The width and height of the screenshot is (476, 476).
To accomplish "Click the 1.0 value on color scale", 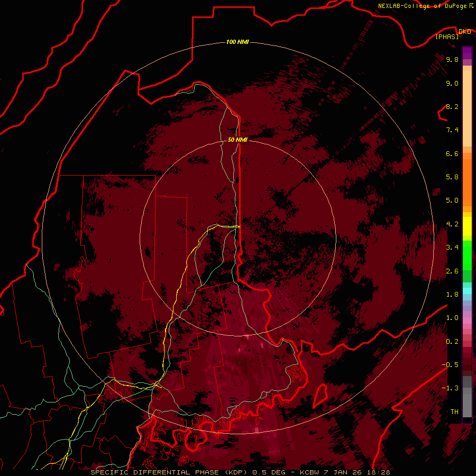I will point(452,318).
